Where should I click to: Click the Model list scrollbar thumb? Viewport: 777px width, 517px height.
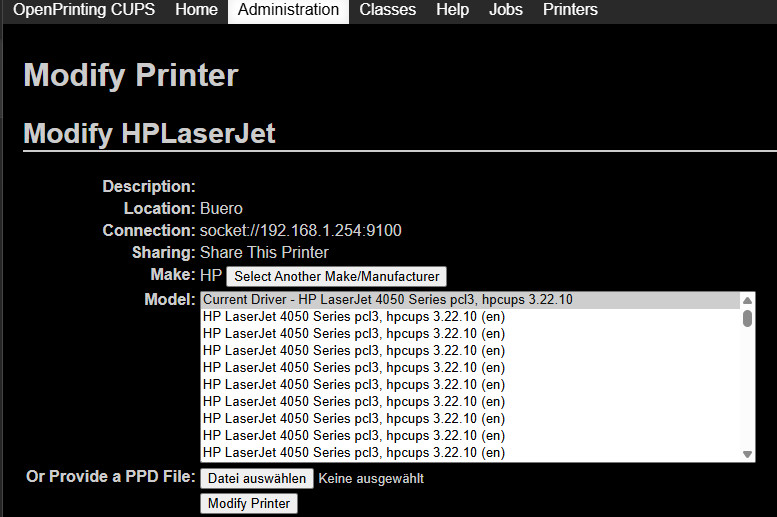747,318
